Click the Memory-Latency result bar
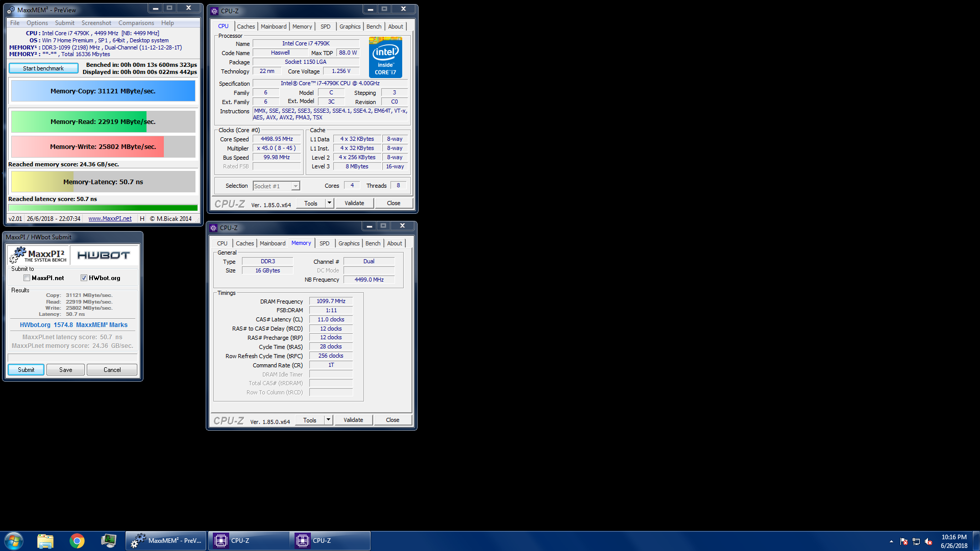The height and width of the screenshot is (551, 980). pos(103,182)
